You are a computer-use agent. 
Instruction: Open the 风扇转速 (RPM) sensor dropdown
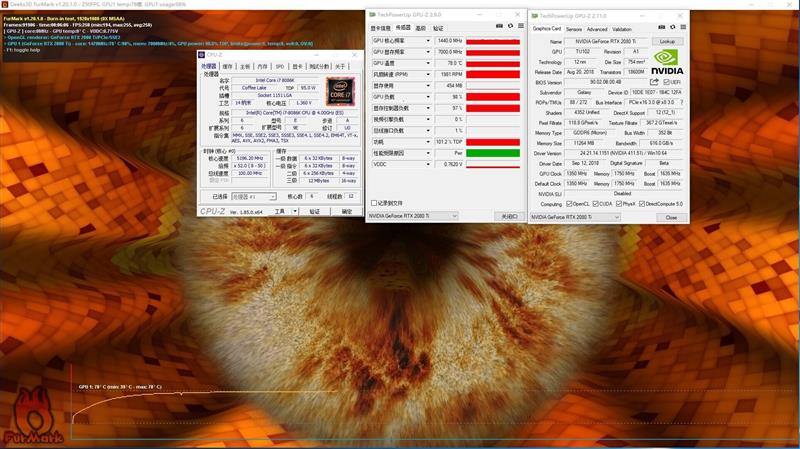tap(428, 74)
